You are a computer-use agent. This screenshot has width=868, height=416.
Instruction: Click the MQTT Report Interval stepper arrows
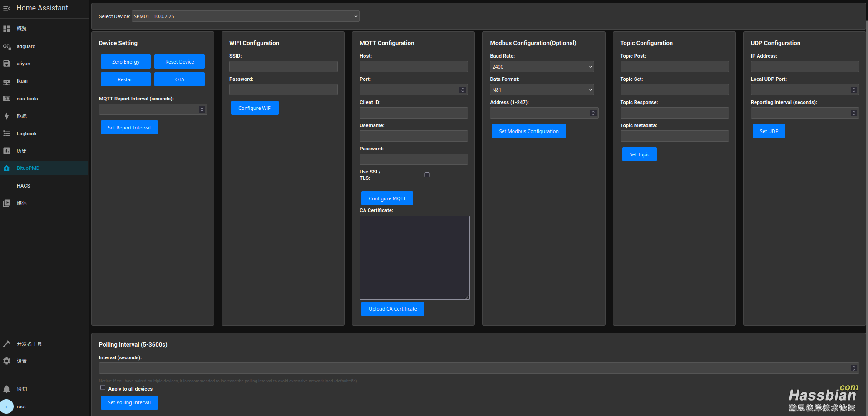click(x=202, y=109)
